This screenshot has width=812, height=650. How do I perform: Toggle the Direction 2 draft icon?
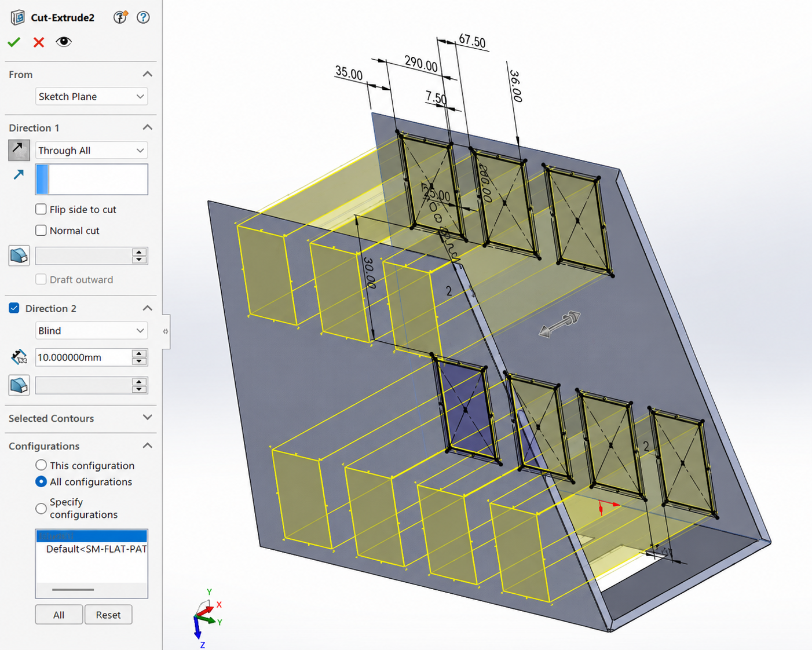(x=19, y=385)
